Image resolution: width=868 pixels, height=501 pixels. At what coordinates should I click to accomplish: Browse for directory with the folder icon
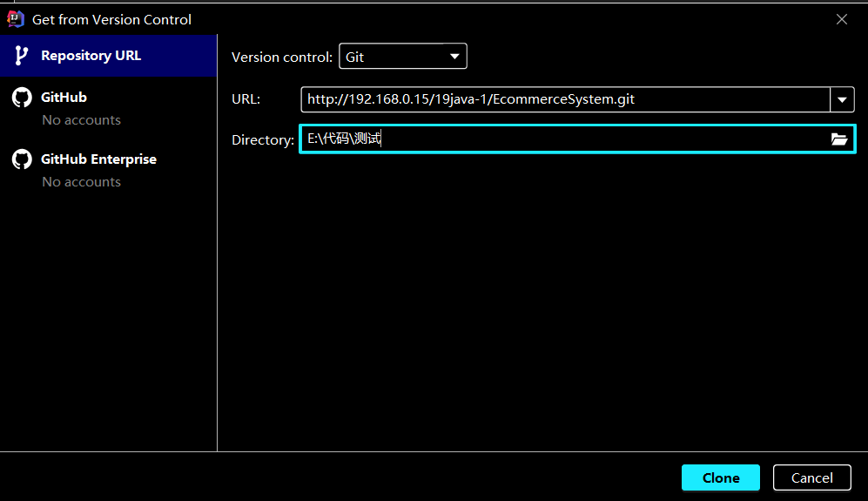click(839, 139)
